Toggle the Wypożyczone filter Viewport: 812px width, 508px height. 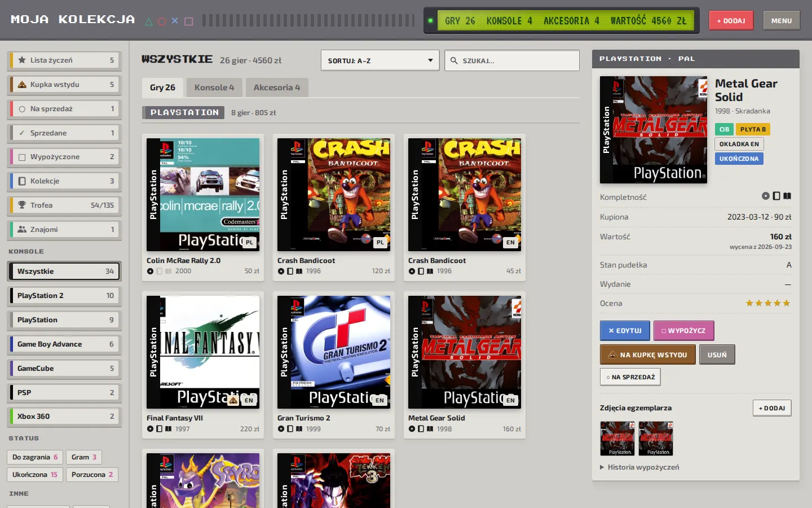[64, 157]
